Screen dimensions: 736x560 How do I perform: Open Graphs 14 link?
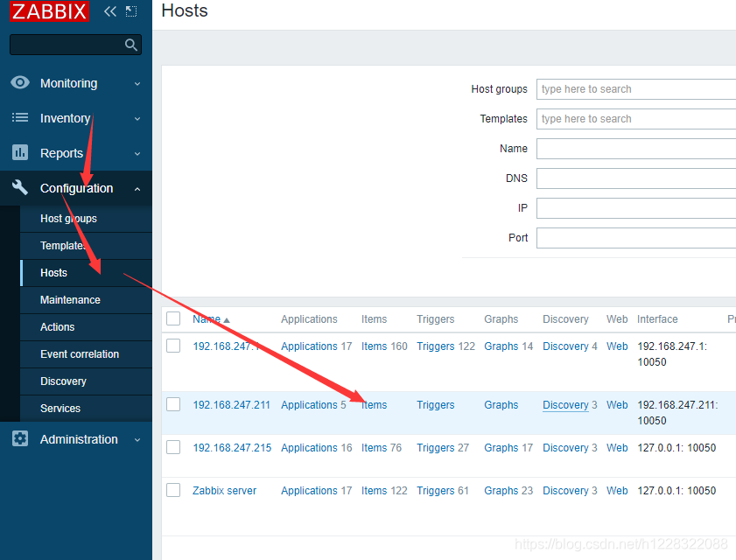pos(501,346)
